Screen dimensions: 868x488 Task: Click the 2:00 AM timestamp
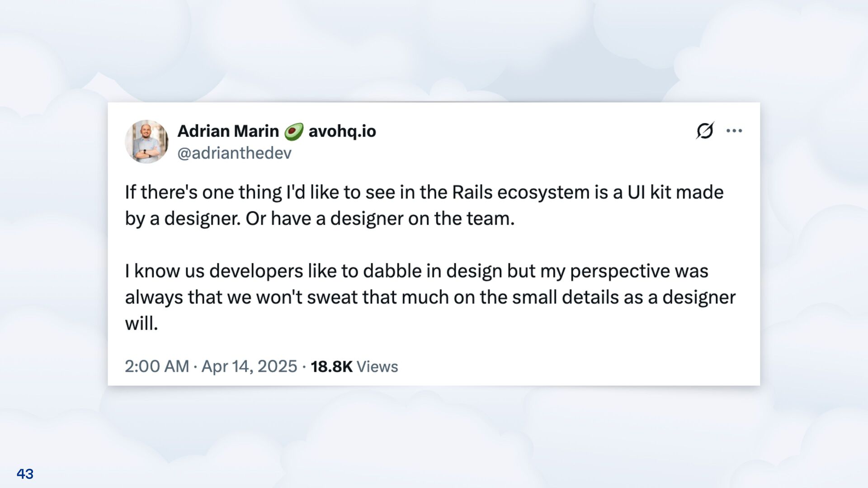tap(156, 366)
